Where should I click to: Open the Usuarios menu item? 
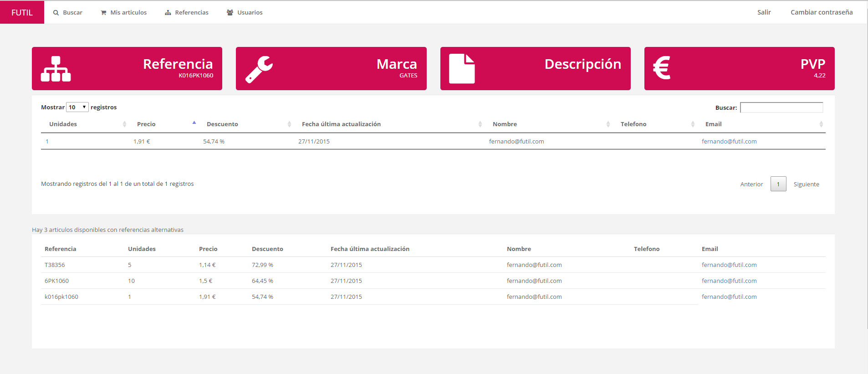tap(250, 13)
